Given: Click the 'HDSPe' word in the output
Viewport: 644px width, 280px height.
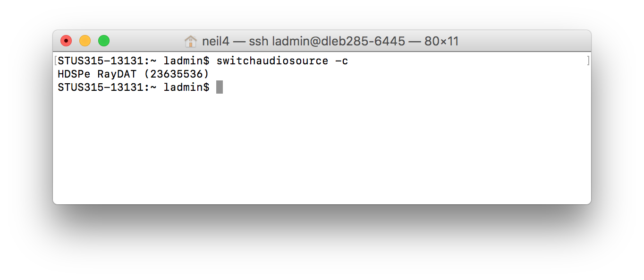Looking at the screenshot, I should coord(74,74).
